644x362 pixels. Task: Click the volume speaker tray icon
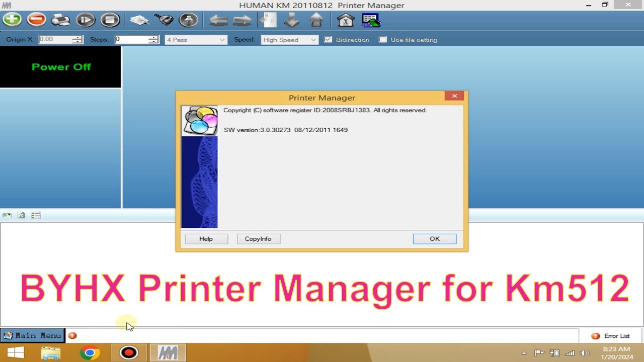pyautogui.click(x=585, y=353)
